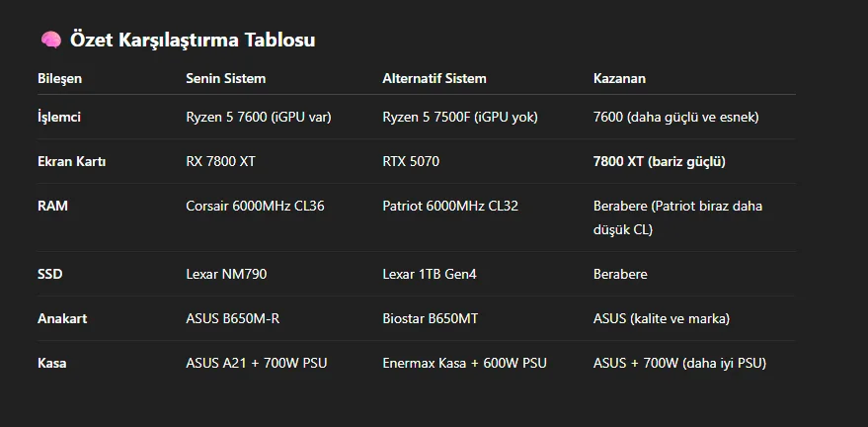Click the Corsair 6000MHz CL36 cell
This screenshot has height=427, width=868.
pos(254,206)
